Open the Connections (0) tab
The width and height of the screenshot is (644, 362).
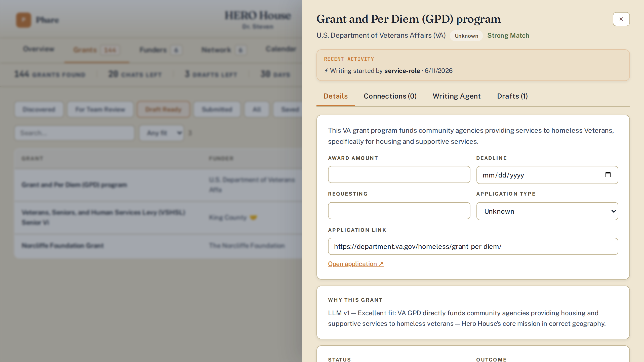coord(390,96)
